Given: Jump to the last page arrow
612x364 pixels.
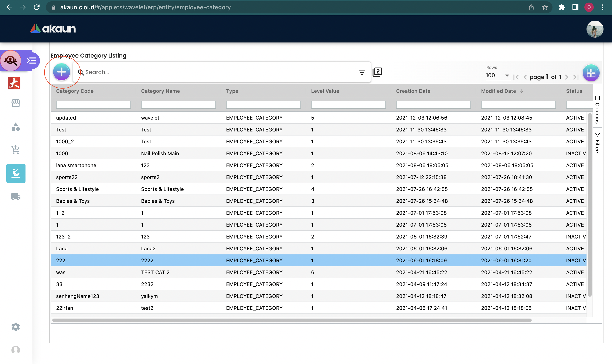Looking at the screenshot, I should click(576, 77).
